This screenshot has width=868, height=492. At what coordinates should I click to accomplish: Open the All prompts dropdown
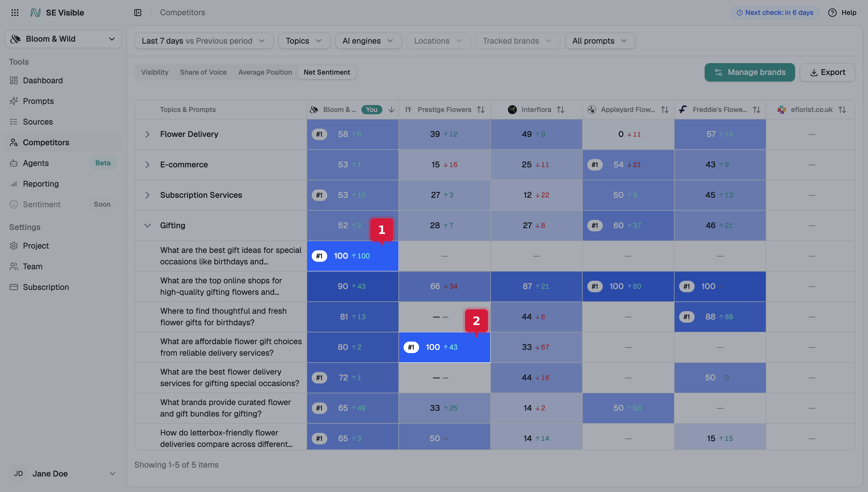600,41
